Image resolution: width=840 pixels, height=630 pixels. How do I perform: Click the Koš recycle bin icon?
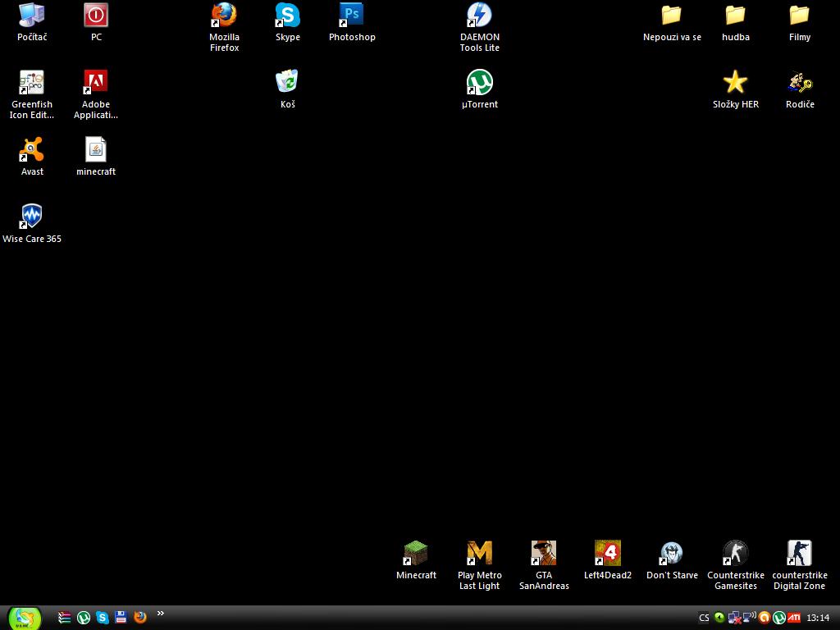tap(288, 83)
